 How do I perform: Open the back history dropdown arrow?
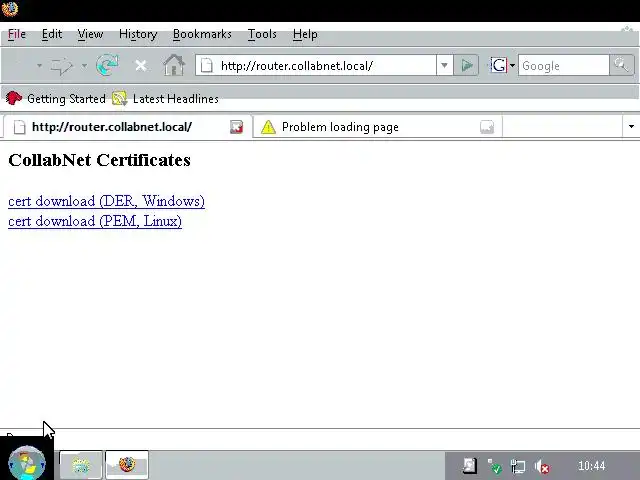click(39, 65)
